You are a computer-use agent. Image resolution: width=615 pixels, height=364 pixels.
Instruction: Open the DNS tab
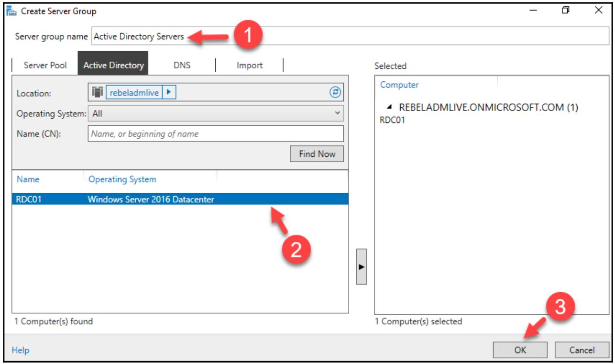[182, 66]
